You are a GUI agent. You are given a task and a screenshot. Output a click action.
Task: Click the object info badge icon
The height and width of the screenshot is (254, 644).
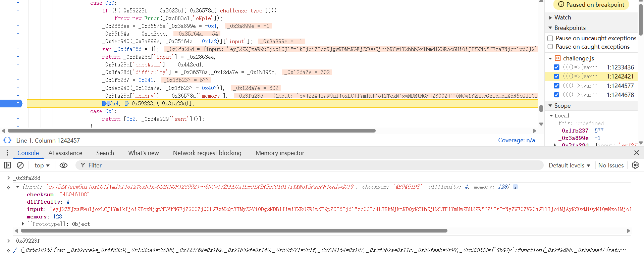click(x=515, y=187)
